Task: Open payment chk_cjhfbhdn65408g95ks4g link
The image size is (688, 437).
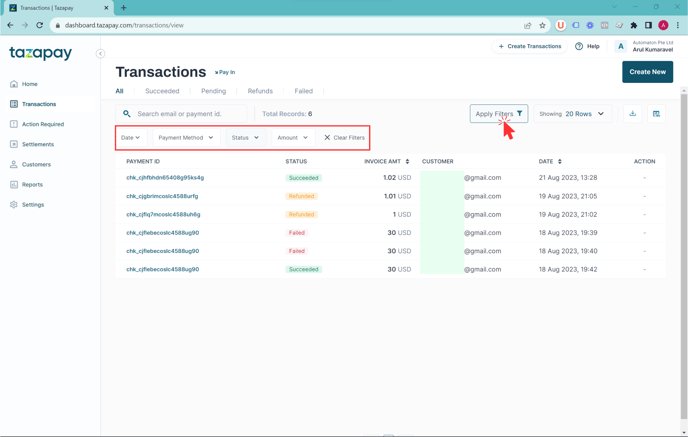Action: coord(165,178)
